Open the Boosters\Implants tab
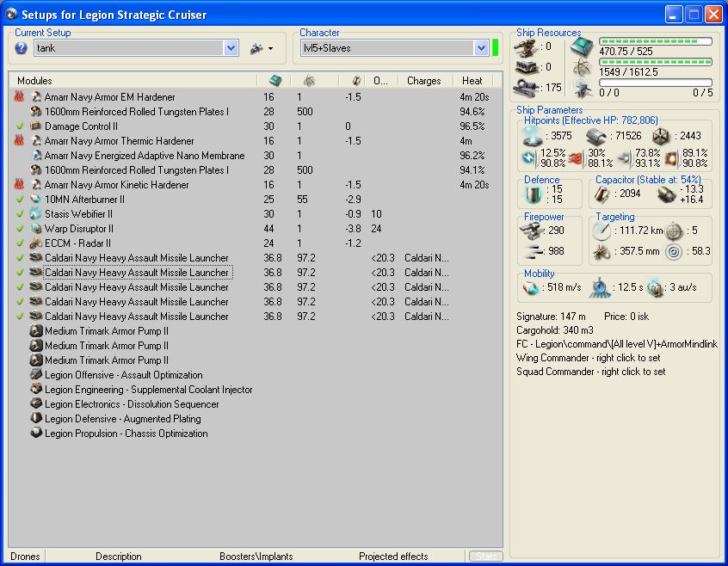 pyautogui.click(x=256, y=557)
